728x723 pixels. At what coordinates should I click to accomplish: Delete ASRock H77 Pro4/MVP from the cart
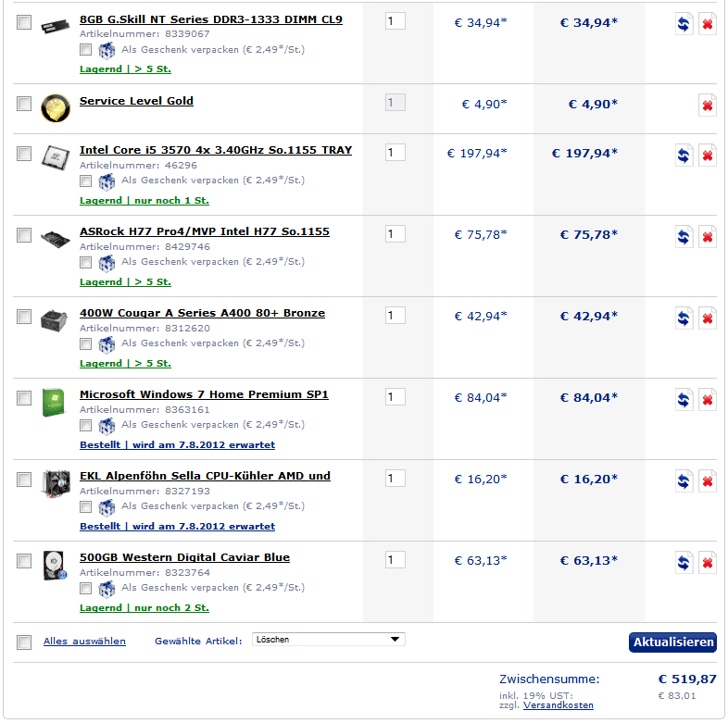[x=708, y=237]
